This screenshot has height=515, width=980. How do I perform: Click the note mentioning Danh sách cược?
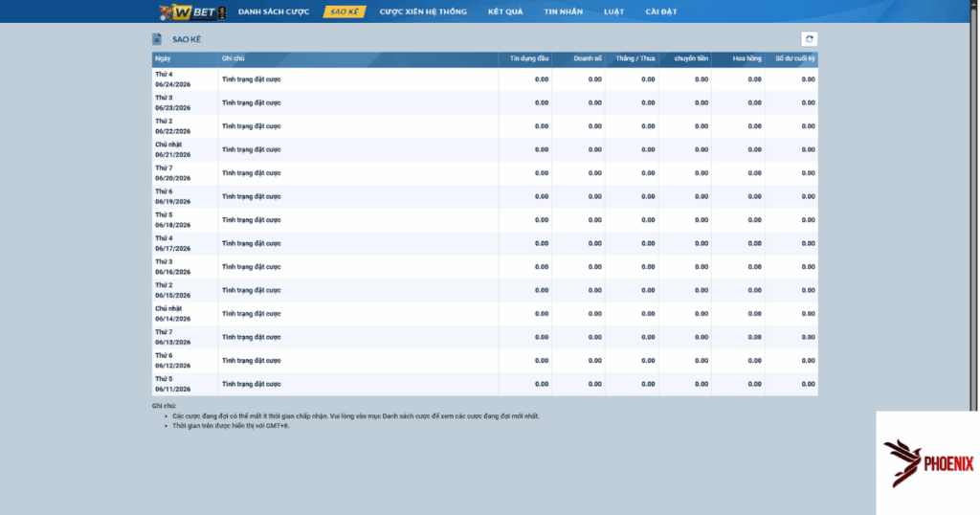point(356,416)
